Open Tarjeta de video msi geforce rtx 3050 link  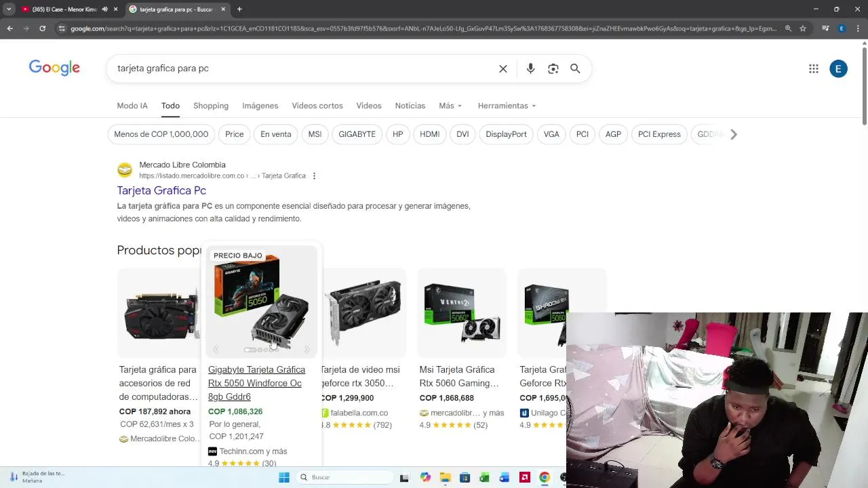(x=360, y=376)
